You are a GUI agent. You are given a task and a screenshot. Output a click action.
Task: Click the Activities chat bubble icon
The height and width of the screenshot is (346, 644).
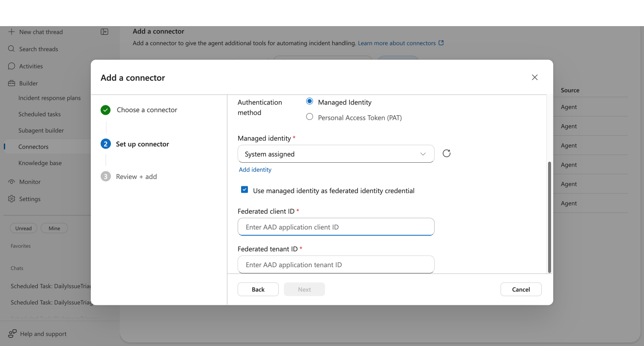[x=12, y=66]
